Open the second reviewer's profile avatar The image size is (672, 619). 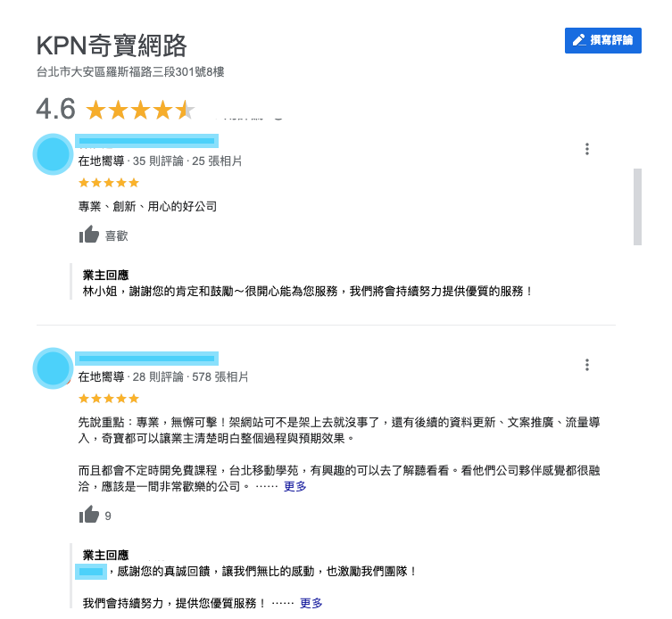click(54, 368)
